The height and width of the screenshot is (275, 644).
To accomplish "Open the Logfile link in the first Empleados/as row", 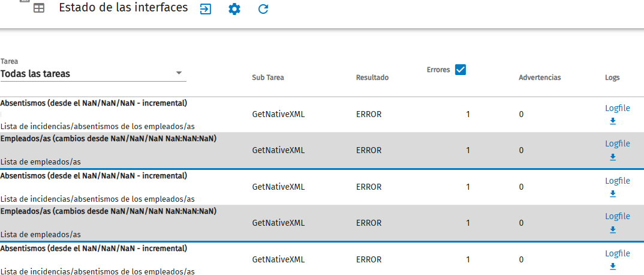I will [x=617, y=144].
